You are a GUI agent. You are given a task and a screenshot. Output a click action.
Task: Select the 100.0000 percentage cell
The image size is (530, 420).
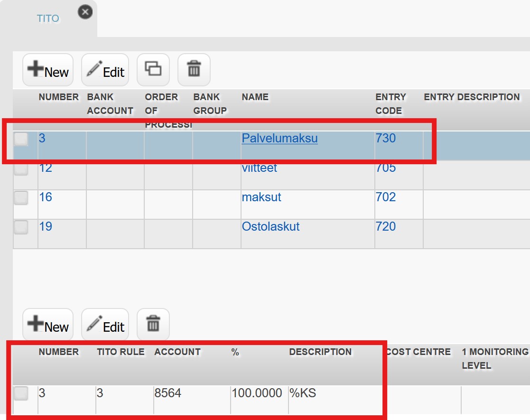[257, 393]
